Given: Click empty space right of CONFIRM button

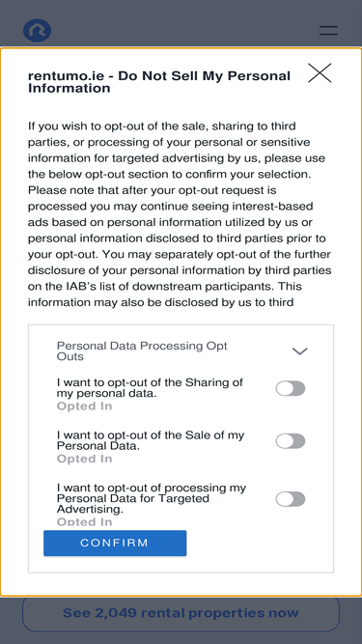Looking at the screenshot, I should coord(259,543).
